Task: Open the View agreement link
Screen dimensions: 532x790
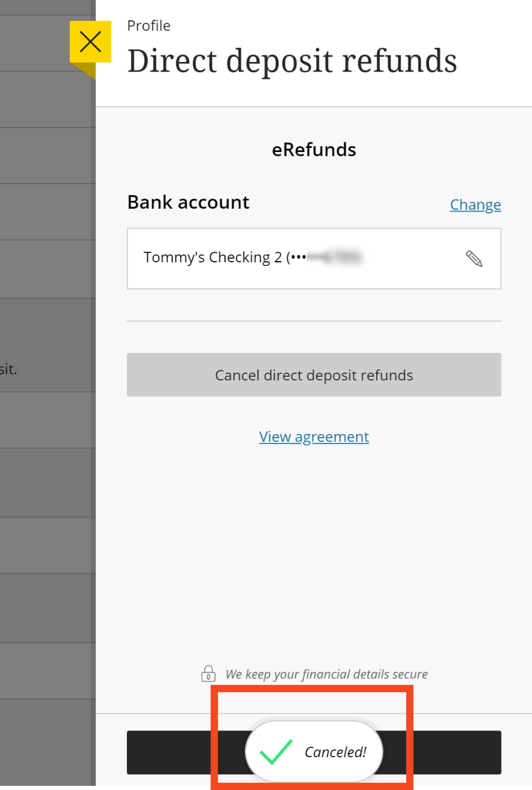Action: [x=314, y=436]
